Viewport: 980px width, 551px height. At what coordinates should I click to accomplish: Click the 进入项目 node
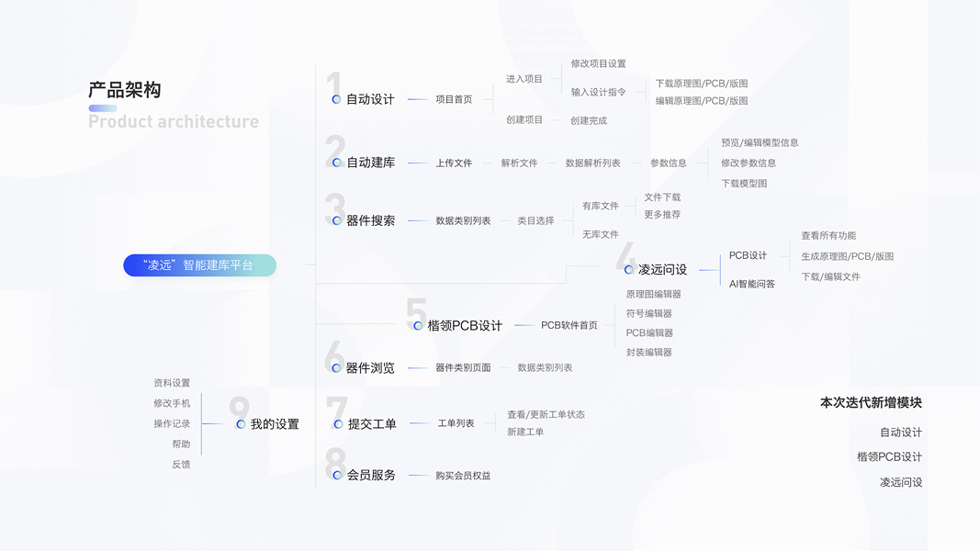pyautogui.click(x=524, y=79)
